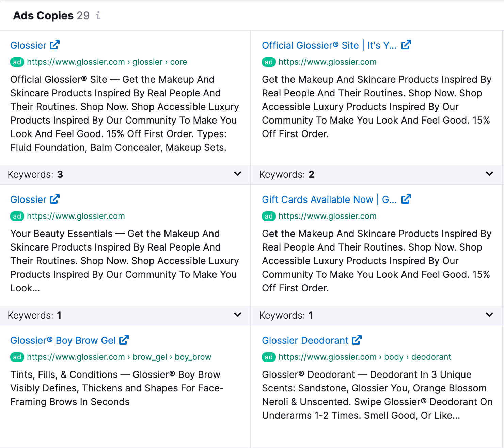Click Keywords: 1 label under Your Beauty Essentials
504x448 pixels.
click(x=34, y=315)
